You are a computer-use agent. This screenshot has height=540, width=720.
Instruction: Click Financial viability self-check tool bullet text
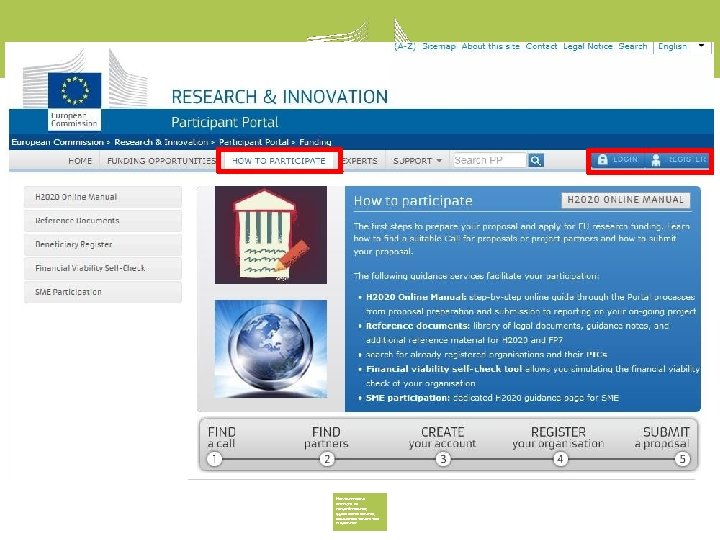(x=444, y=369)
